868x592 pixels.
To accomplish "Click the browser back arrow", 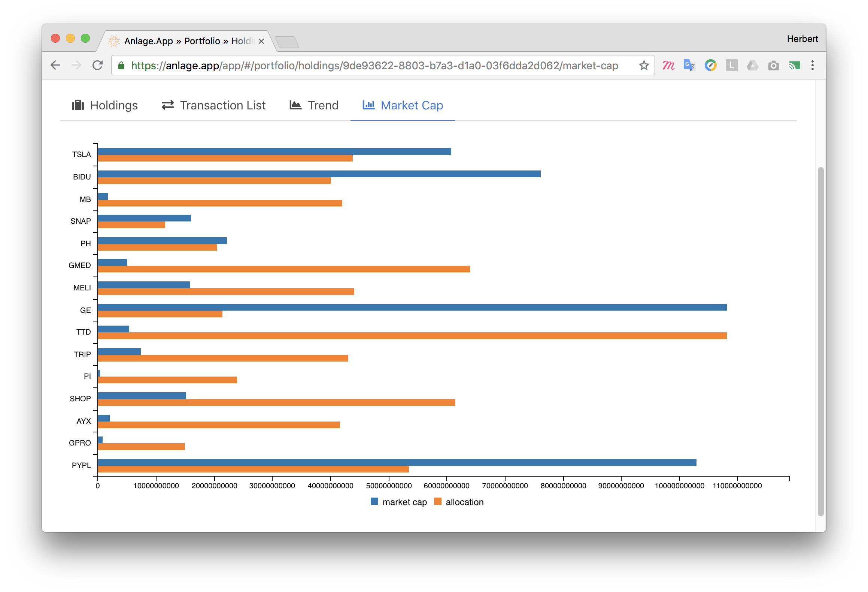I will [x=55, y=66].
